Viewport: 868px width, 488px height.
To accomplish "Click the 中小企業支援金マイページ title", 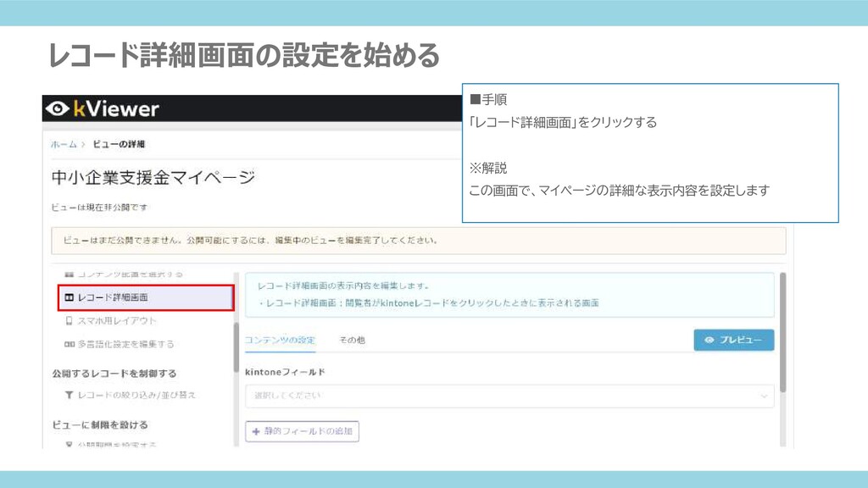I will (x=153, y=178).
